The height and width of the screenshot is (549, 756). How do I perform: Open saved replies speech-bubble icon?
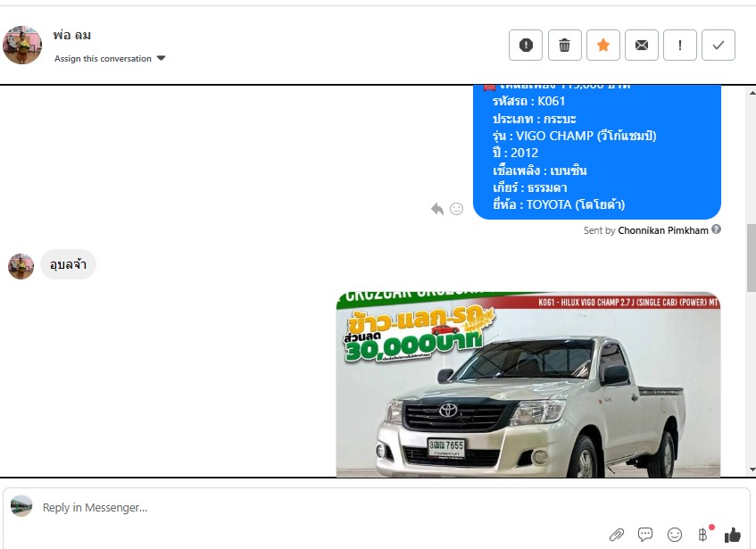tap(645, 534)
